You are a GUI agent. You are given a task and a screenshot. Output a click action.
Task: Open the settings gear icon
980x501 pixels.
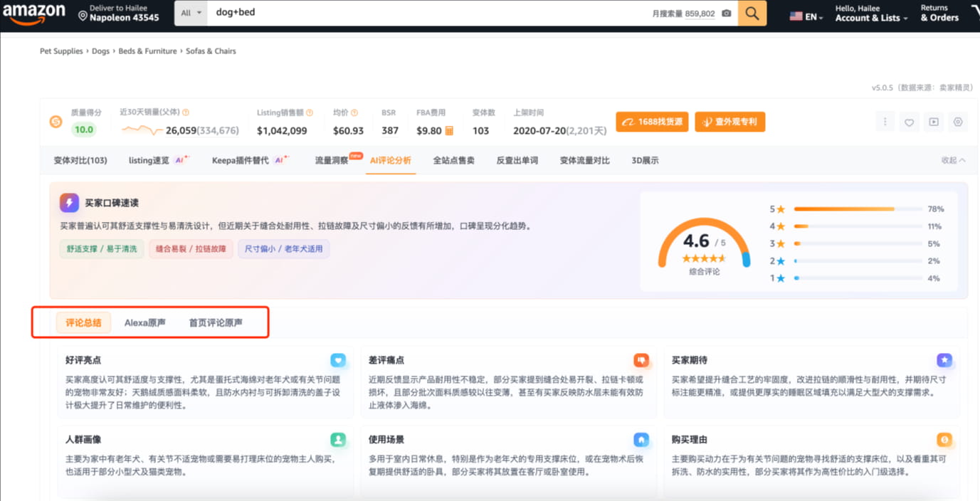click(958, 122)
